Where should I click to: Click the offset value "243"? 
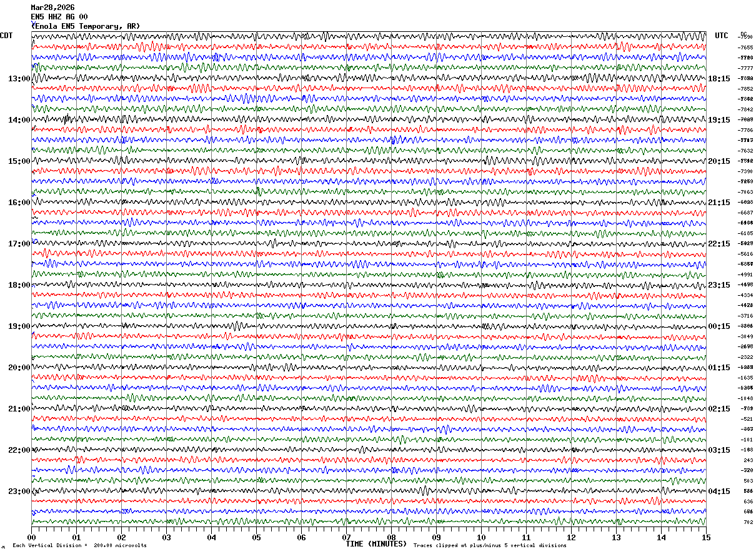(x=748, y=460)
